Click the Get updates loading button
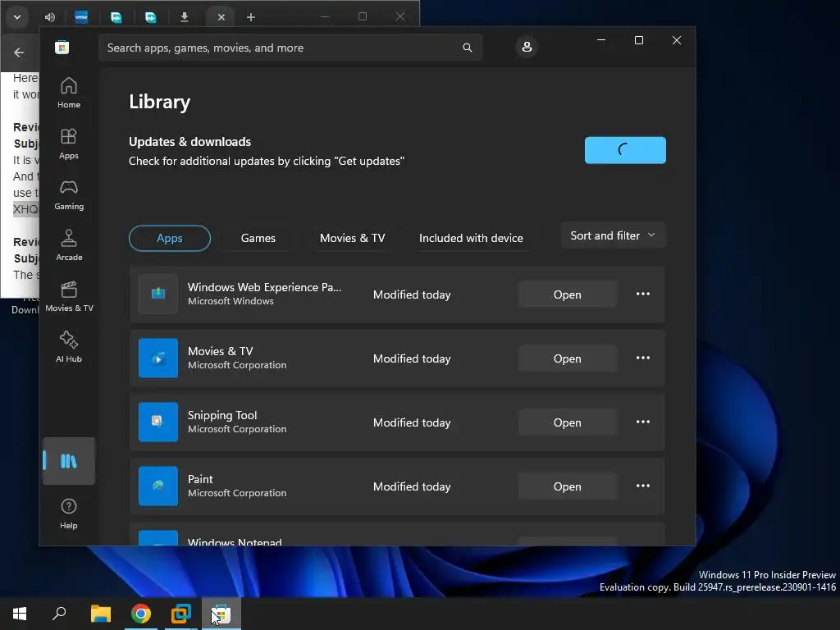The height and width of the screenshot is (630, 840). pyautogui.click(x=625, y=150)
